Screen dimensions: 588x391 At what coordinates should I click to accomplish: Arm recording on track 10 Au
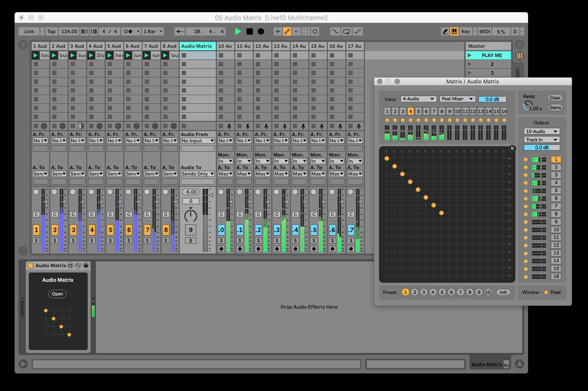[221, 249]
